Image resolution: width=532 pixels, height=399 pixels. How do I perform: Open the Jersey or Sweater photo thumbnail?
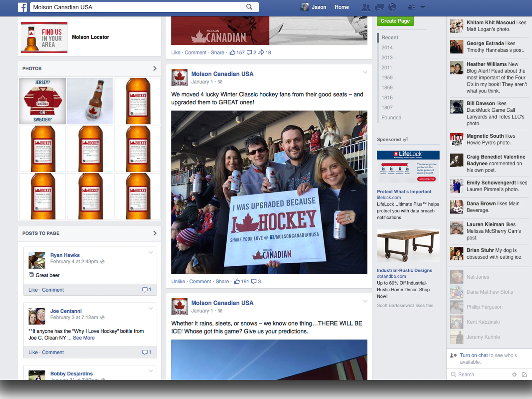pyautogui.click(x=43, y=101)
